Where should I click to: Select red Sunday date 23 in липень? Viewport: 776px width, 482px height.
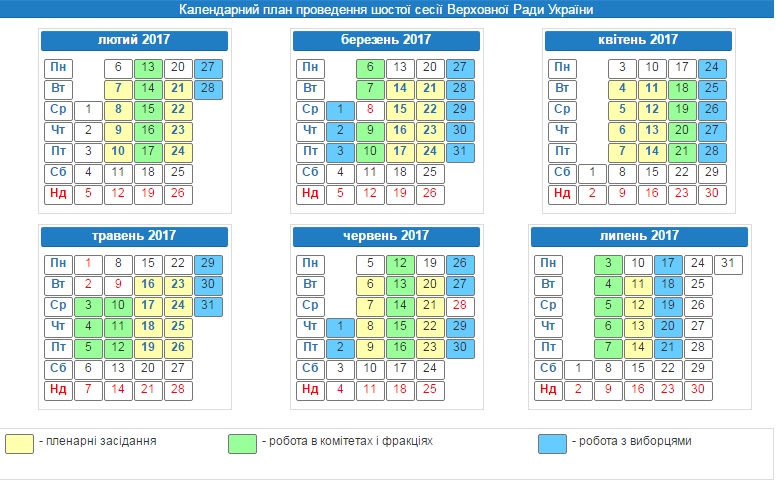(668, 390)
